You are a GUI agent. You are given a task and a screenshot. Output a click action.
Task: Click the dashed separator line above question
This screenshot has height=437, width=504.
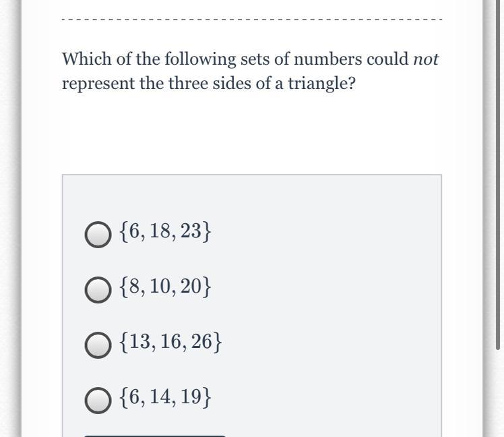coord(252,20)
